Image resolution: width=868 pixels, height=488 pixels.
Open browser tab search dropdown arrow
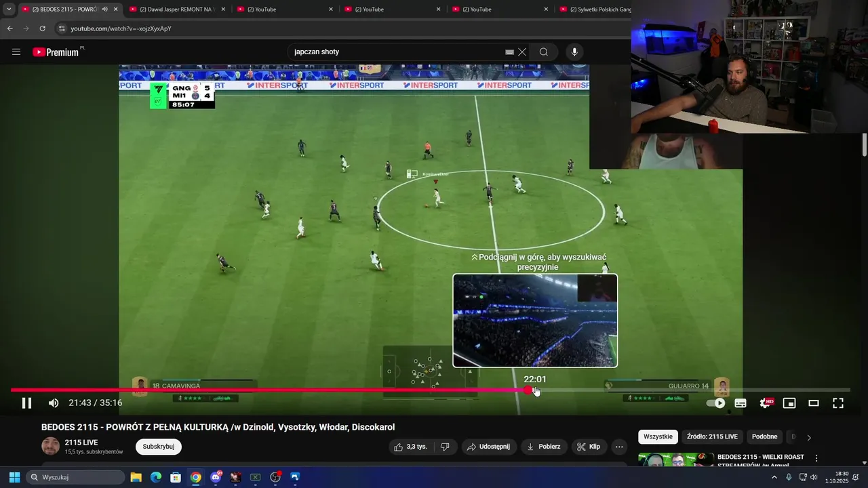(8, 9)
